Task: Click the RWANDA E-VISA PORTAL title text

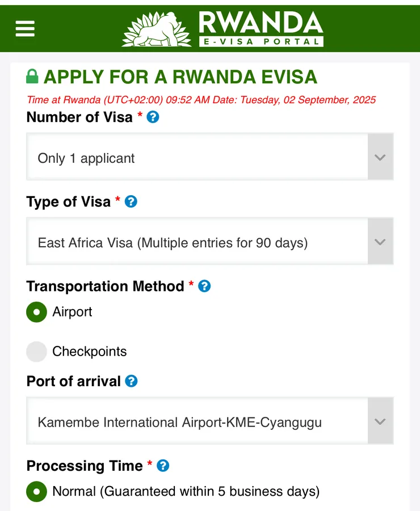Action: [x=261, y=28]
